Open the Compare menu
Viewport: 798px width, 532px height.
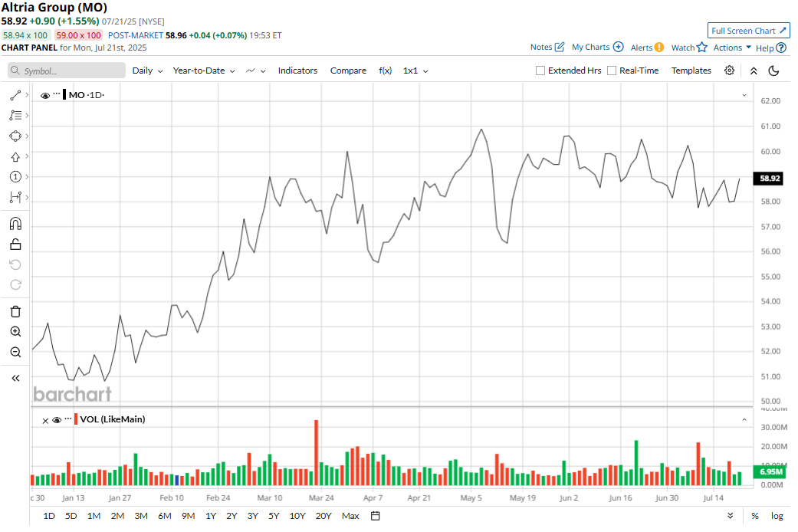(x=348, y=71)
